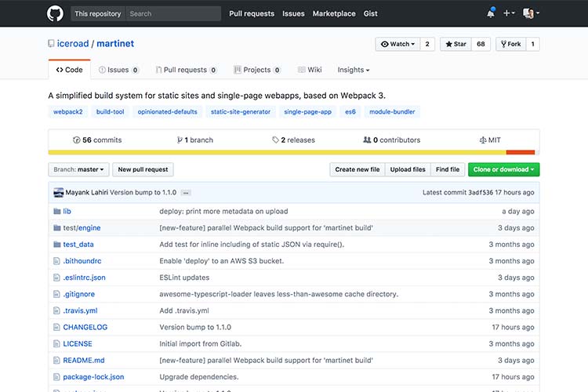Expand the Watch dropdown button
Image resolution: width=588 pixels, height=392 pixels.
397,44
